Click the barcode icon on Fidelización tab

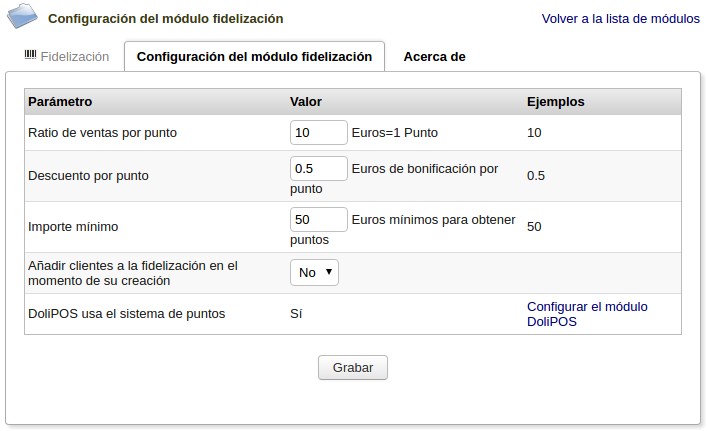pyautogui.click(x=30, y=56)
